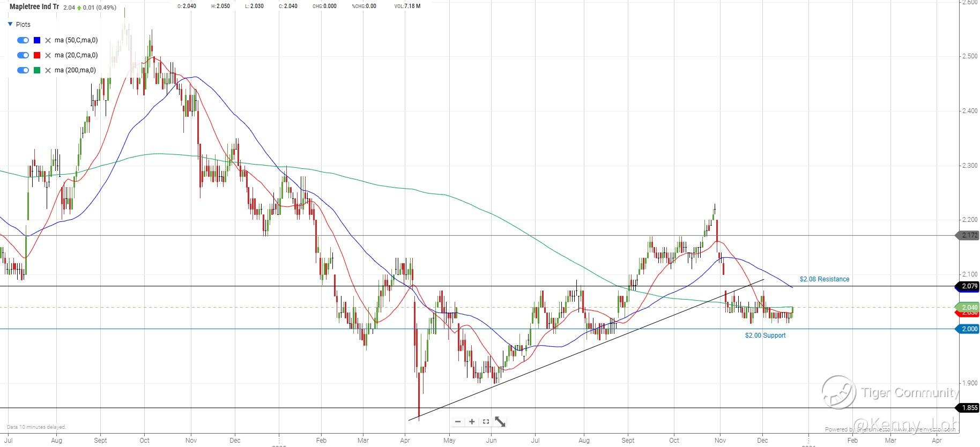Viewport: 980px width, 447px height.
Task: Click the ma (50,C,ma,0) plot label
Action: tap(76, 40)
